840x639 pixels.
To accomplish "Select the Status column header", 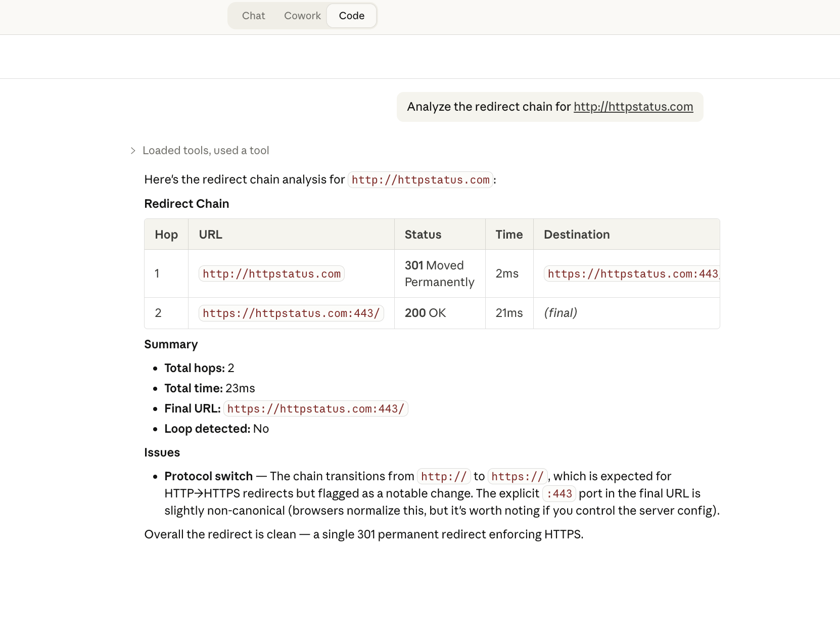I will (423, 234).
